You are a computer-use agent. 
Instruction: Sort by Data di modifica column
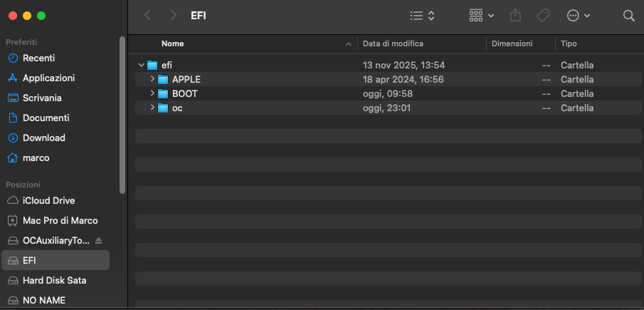[393, 43]
